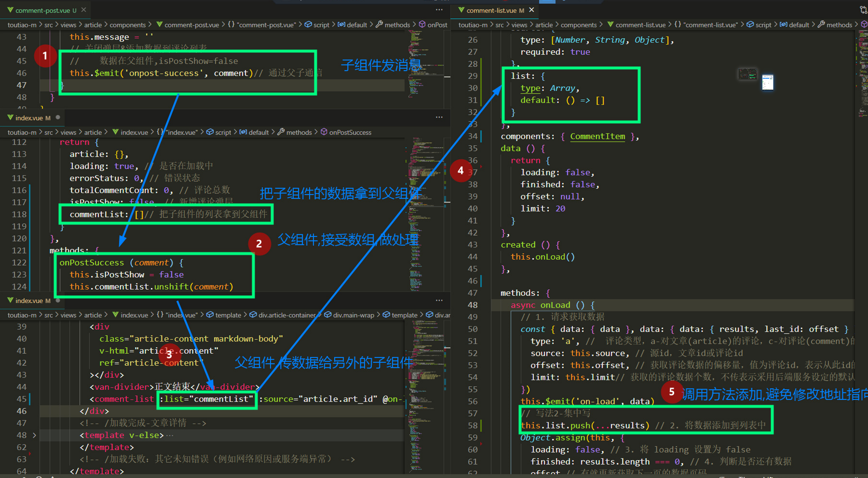Open methods breadcrumb in the onPostSuccess index.vue pane
The width and height of the screenshot is (868, 478).
pos(295,132)
